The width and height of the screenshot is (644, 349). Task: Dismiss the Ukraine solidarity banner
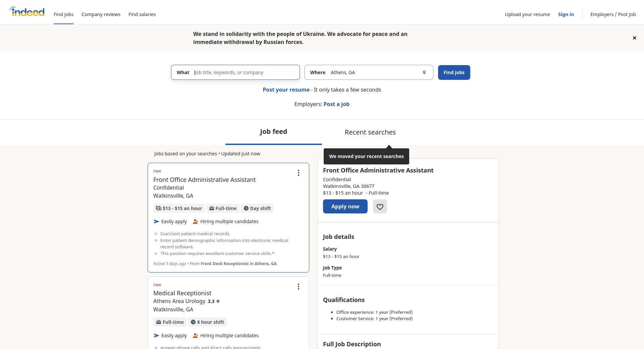click(x=634, y=38)
